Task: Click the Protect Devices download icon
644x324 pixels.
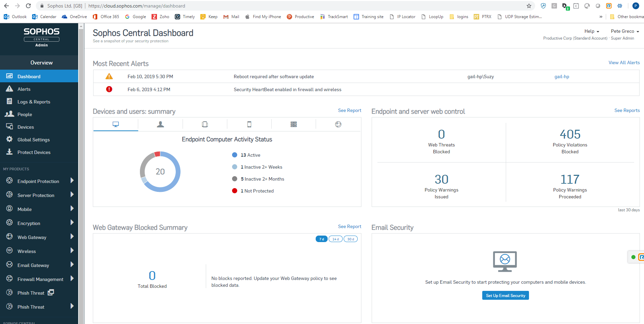Action: pyautogui.click(x=10, y=152)
